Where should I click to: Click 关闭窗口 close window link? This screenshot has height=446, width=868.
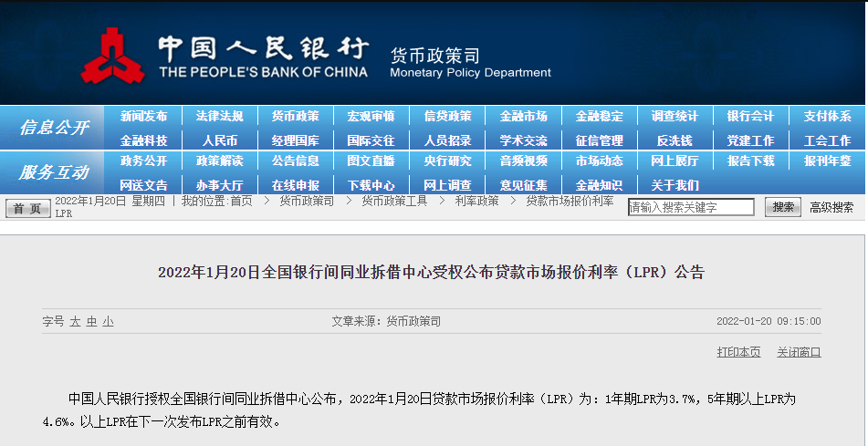coord(799,352)
